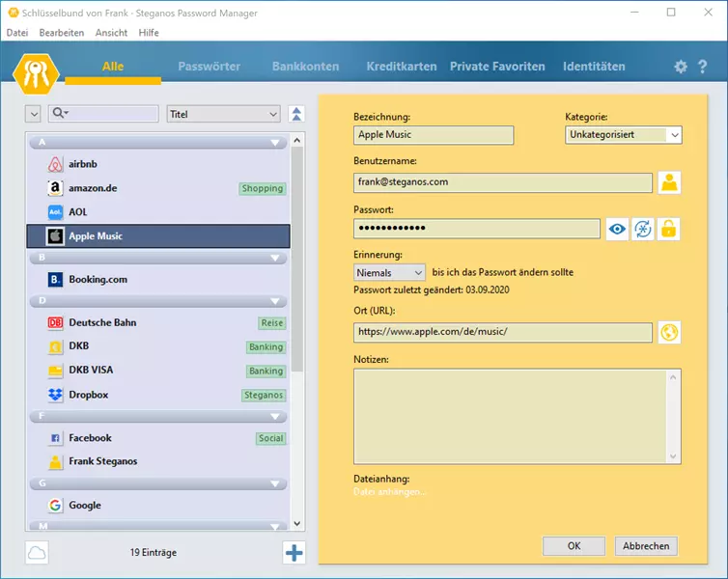Click the password generator icon
The height and width of the screenshot is (579, 728).
pyautogui.click(x=643, y=229)
